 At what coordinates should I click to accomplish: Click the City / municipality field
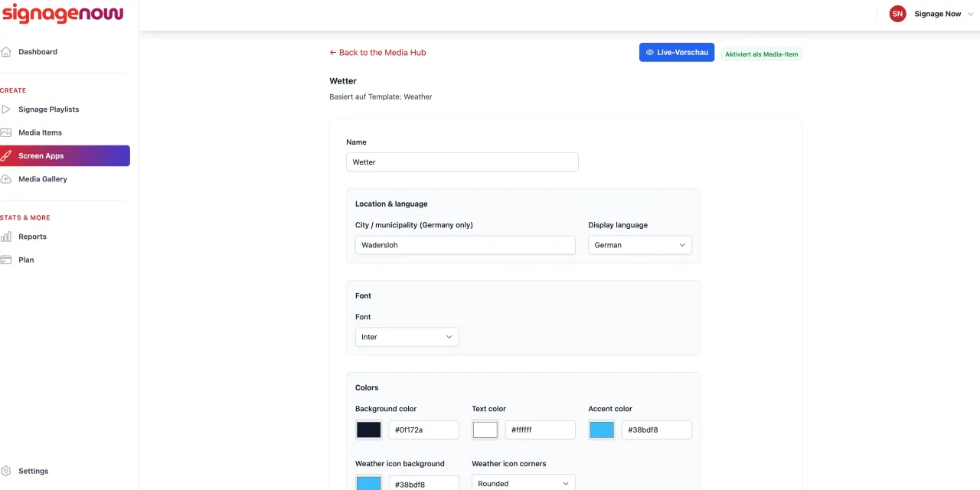(465, 245)
